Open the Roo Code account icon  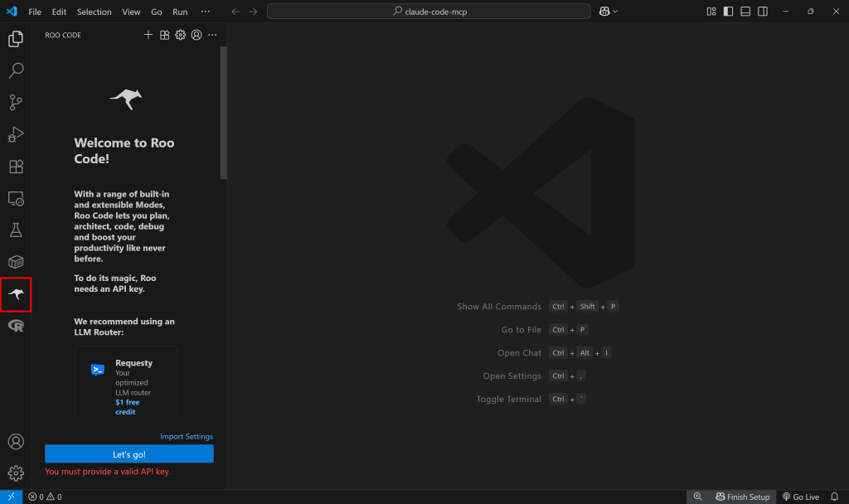196,35
